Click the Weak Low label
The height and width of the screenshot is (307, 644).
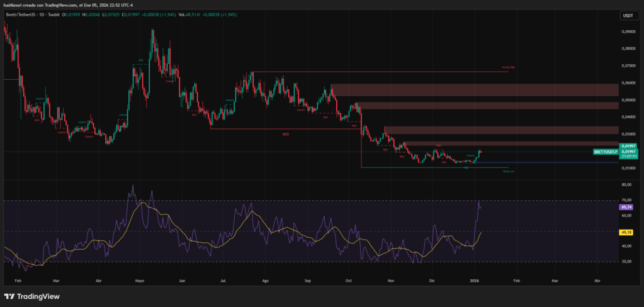(509, 172)
